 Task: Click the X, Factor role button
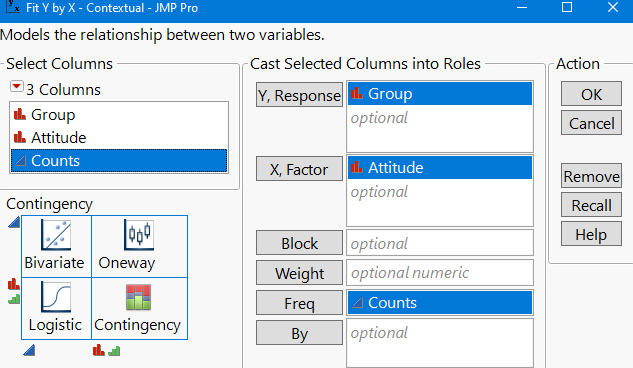299,169
